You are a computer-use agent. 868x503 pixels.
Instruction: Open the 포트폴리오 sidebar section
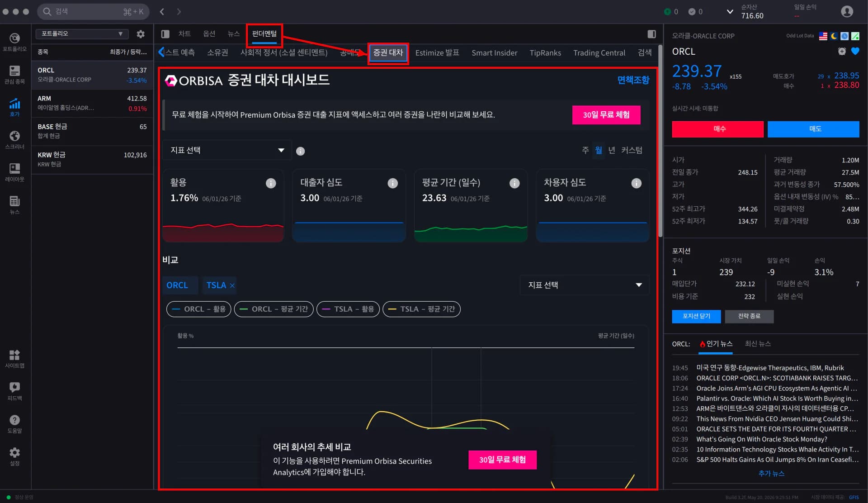[x=15, y=42]
